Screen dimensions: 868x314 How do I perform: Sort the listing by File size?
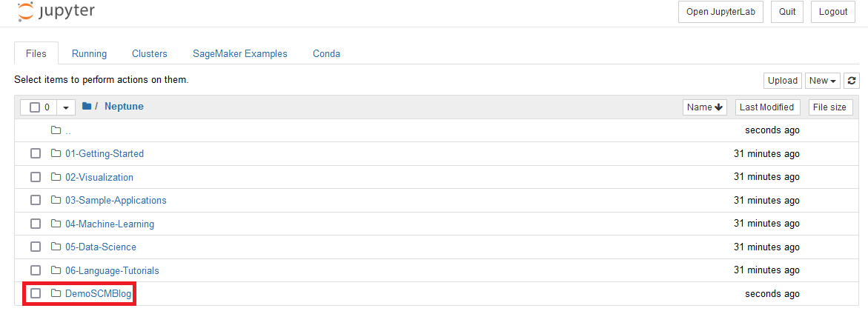click(x=830, y=107)
